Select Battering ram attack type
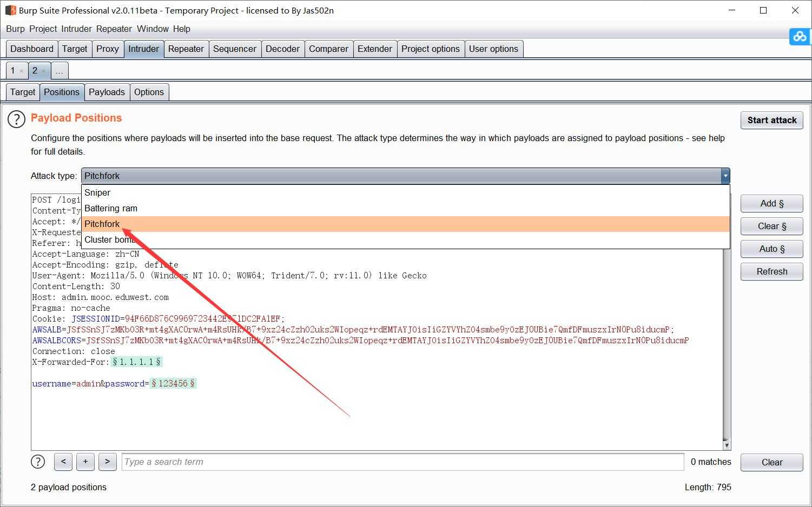Viewport: 812px width, 507px height. (405, 209)
